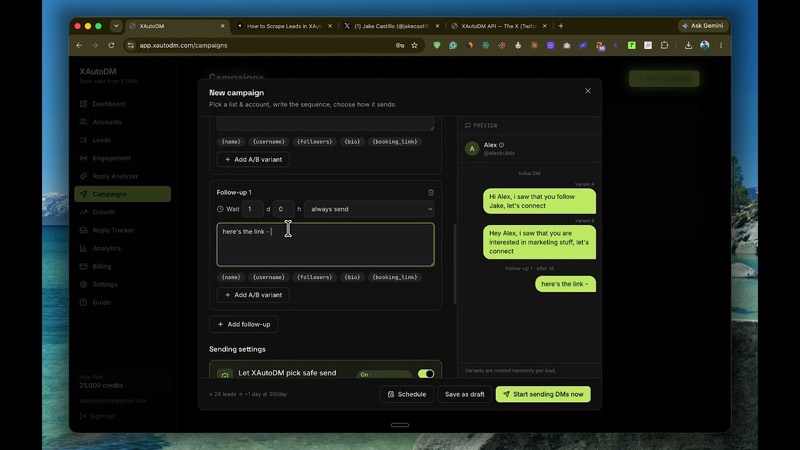This screenshot has width=800, height=450.
Task: Open Ask Gemini
Action: pos(703,26)
